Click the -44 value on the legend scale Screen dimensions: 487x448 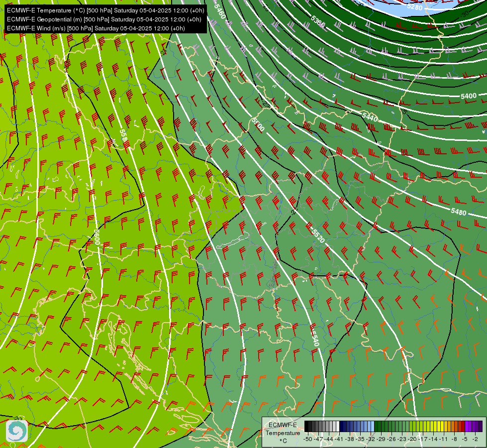(x=329, y=439)
